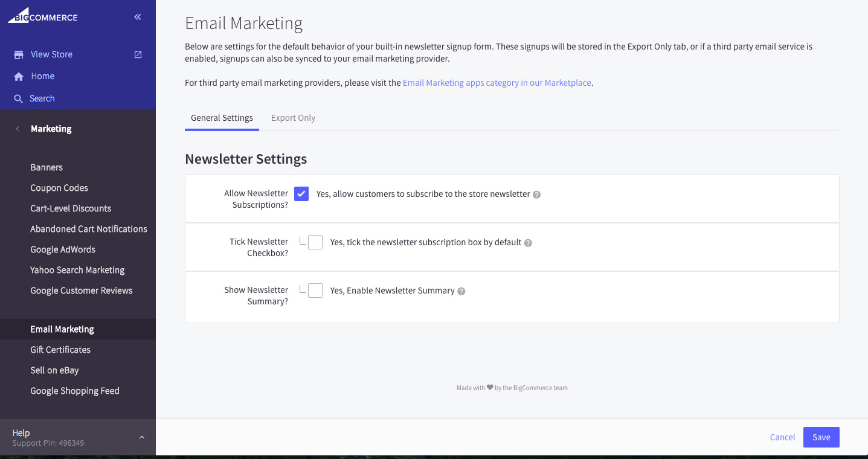
Task: Disable Allow Newsletter Subscriptions checkbox
Action: (301, 194)
